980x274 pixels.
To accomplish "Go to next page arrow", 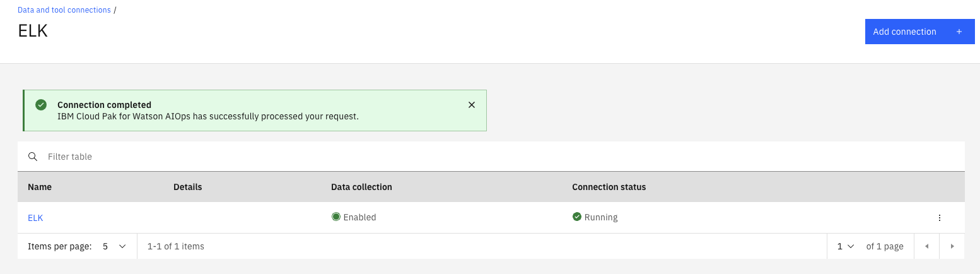I will [952, 246].
